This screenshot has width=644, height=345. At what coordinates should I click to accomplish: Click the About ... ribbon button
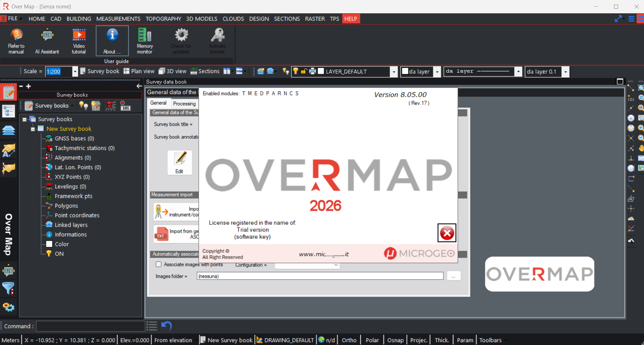pos(112,41)
